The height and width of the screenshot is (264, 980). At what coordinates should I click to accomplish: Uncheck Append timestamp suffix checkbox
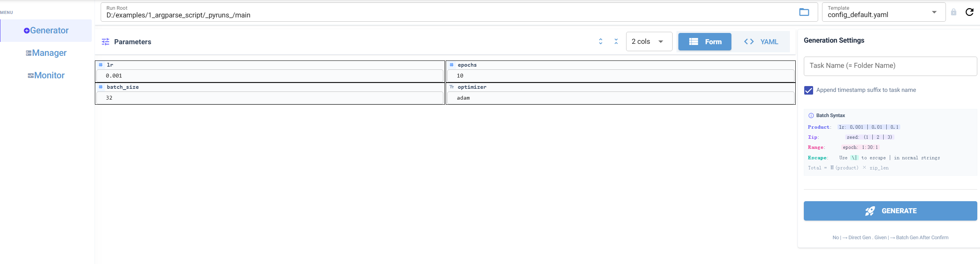tap(808, 90)
